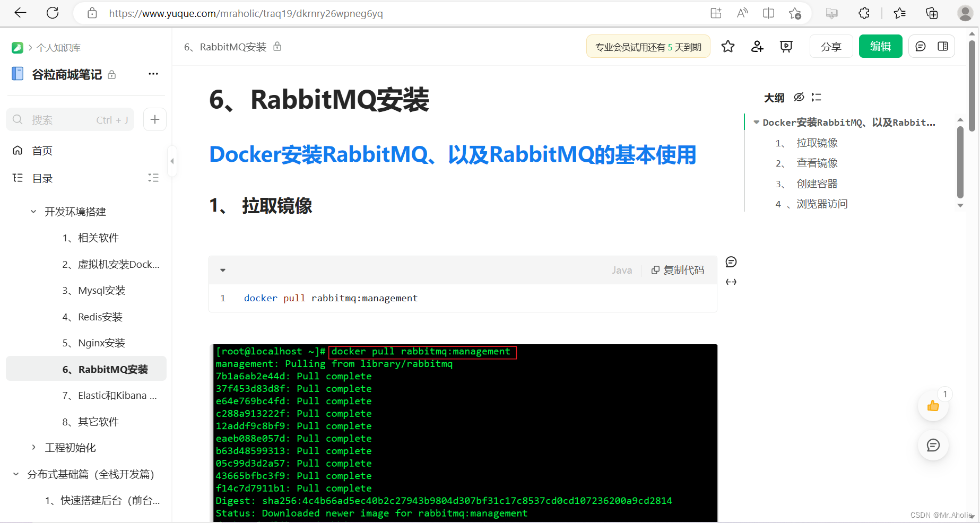Create a new document with the plus icon
This screenshot has width=980, height=523.
(x=154, y=119)
